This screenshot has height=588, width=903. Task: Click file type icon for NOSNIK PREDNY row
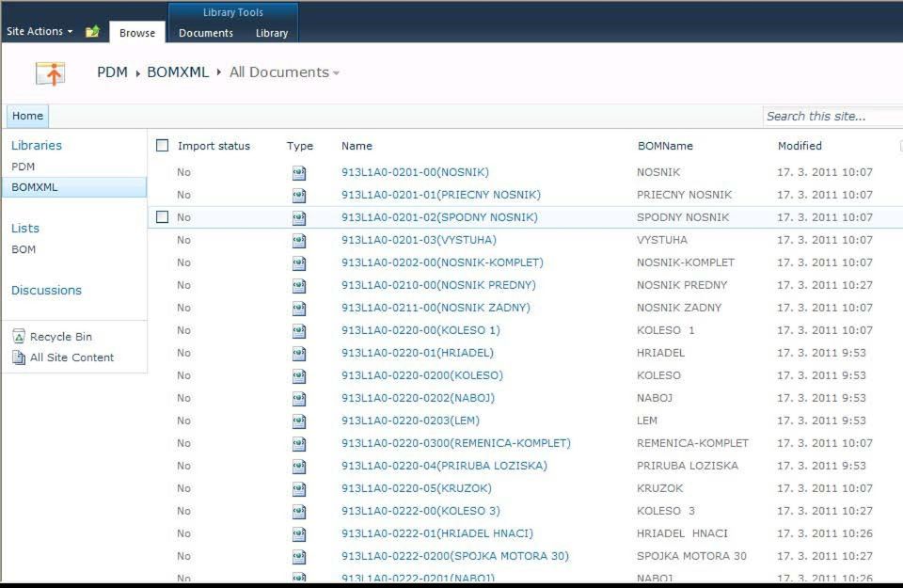pos(299,286)
